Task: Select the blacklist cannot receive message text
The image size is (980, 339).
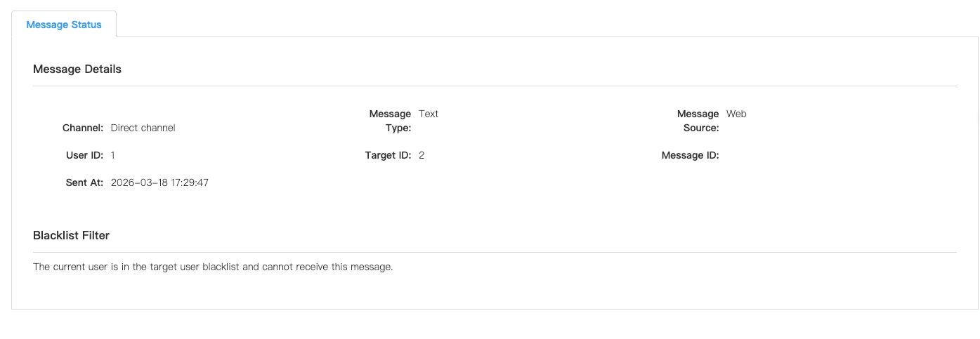Action: [x=213, y=267]
